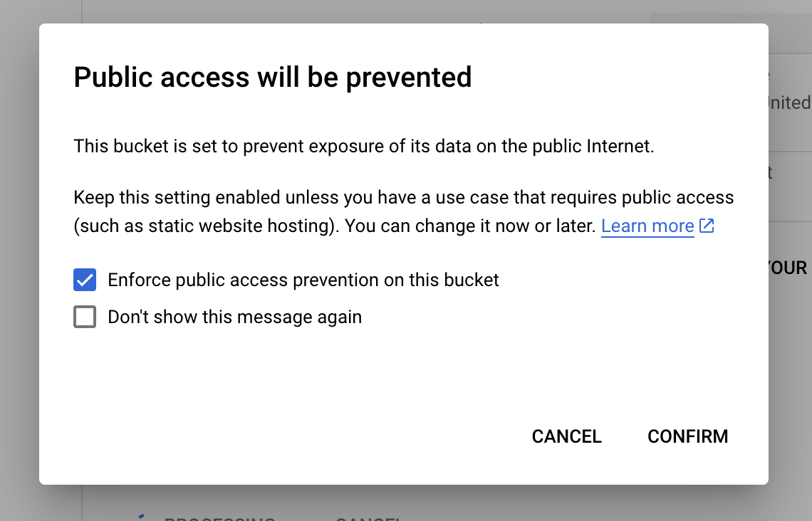The width and height of the screenshot is (812, 521).
Task: Click the partially hidden 'OUR' text at right
Action: click(x=789, y=268)
